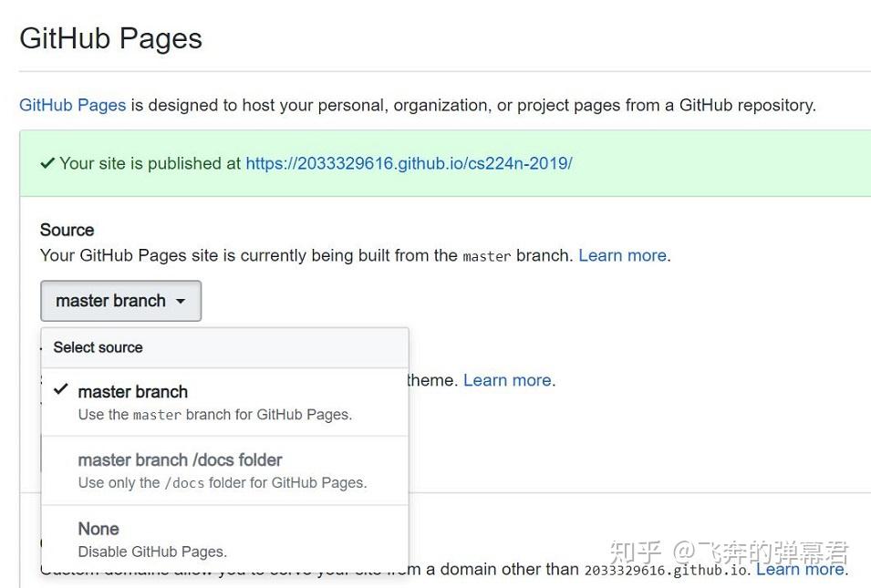Open the published site URL link

pos(409,164)
